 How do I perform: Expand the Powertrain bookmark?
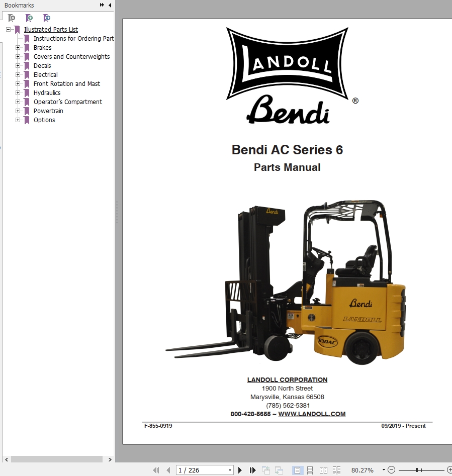pos(18,111)
